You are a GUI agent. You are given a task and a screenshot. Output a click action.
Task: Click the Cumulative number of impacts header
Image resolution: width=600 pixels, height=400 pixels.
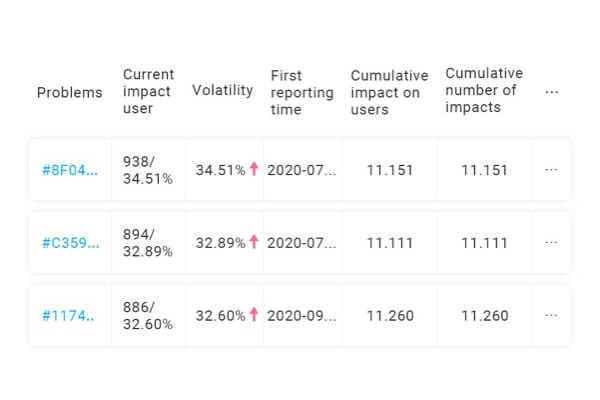[484, 90]
